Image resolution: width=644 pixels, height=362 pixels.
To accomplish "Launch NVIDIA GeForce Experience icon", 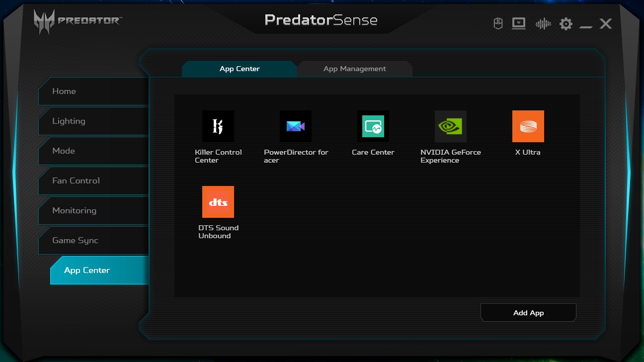I will click(x=450, y=126).
